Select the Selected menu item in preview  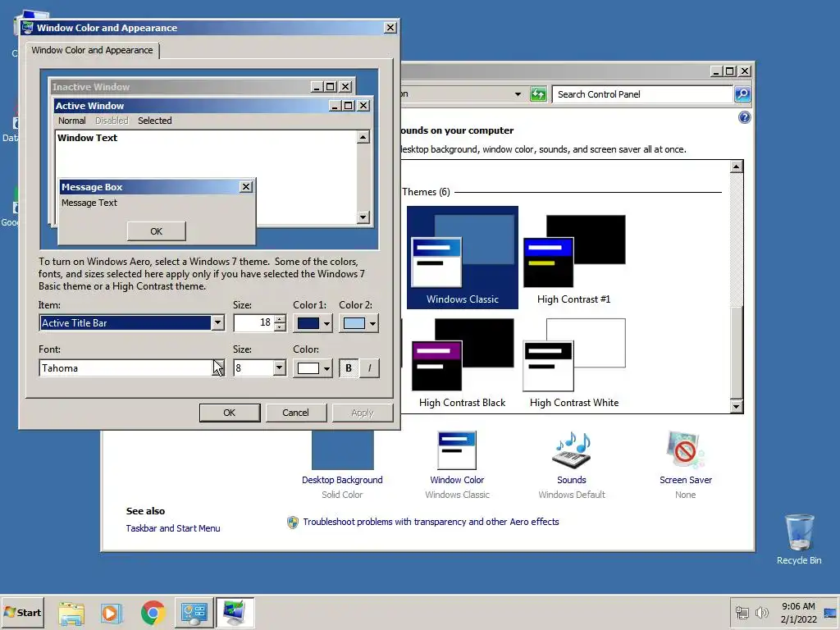tap(155, 121)
